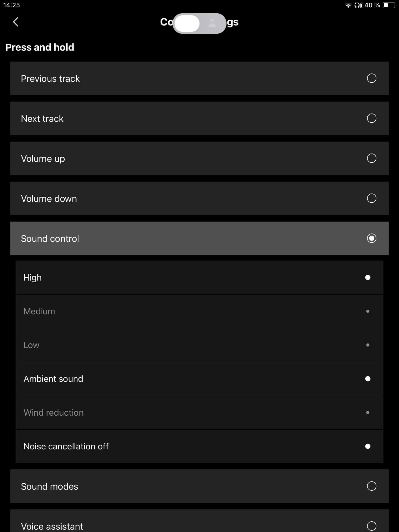Tap the Wi-Fi status icon

tap(348, 5)
